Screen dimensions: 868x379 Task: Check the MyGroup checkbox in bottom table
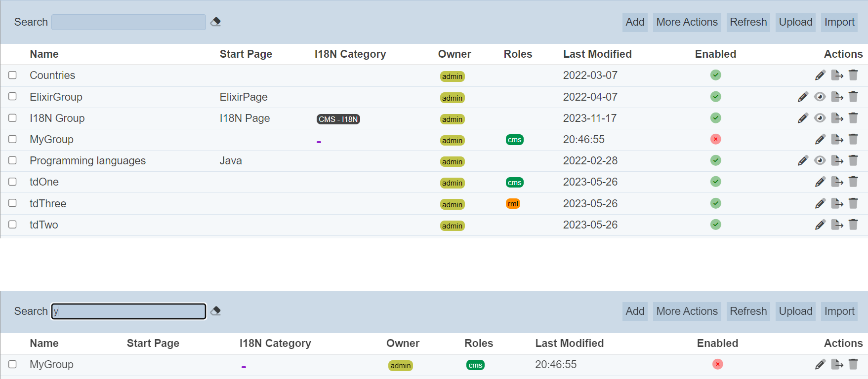tap(13, 364)
